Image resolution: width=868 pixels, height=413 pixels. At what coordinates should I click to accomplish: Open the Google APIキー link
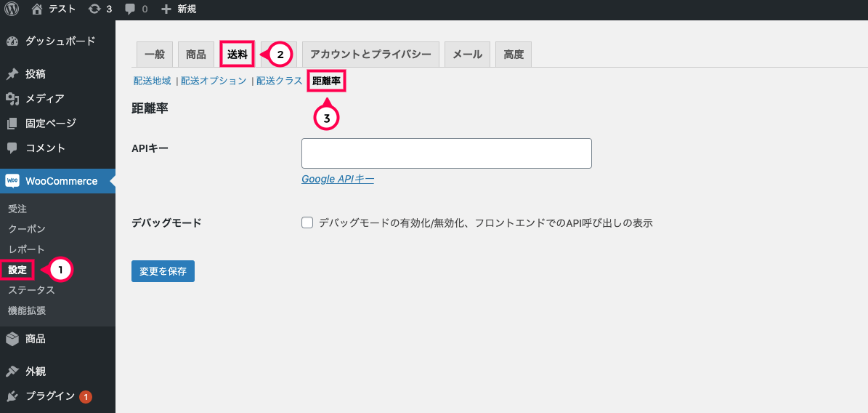point(338,179)
